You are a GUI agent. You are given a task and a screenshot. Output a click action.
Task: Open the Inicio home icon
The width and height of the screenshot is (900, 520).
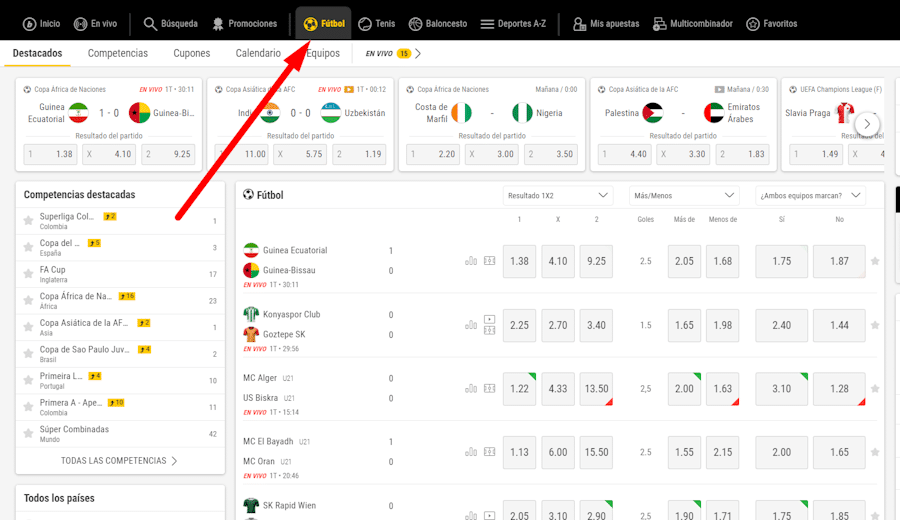(29, 24)
